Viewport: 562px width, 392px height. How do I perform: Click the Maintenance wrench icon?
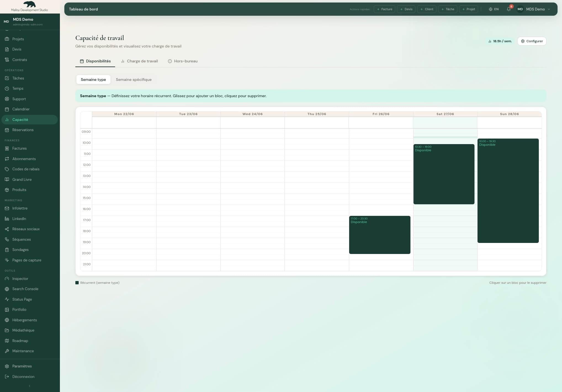tap(7, 351)
